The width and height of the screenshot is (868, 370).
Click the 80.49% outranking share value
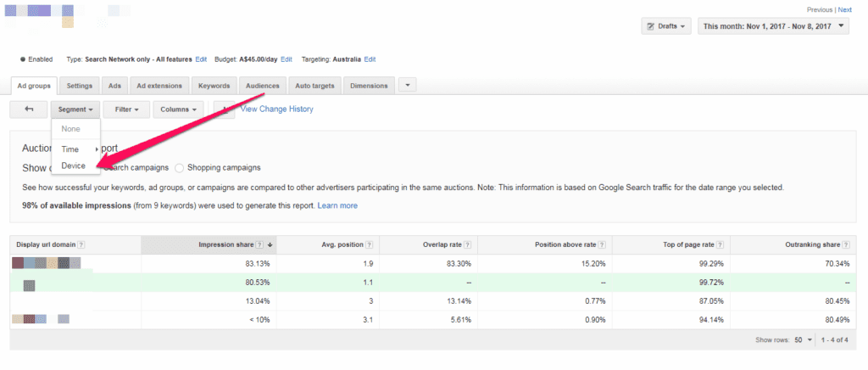tap(837, 320)
